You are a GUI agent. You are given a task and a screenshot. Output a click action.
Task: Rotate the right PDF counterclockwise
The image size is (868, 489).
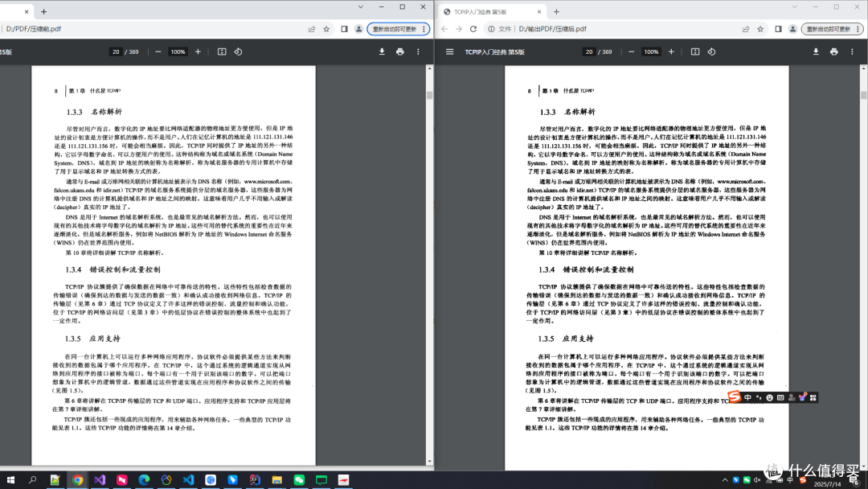click(711, 51)
